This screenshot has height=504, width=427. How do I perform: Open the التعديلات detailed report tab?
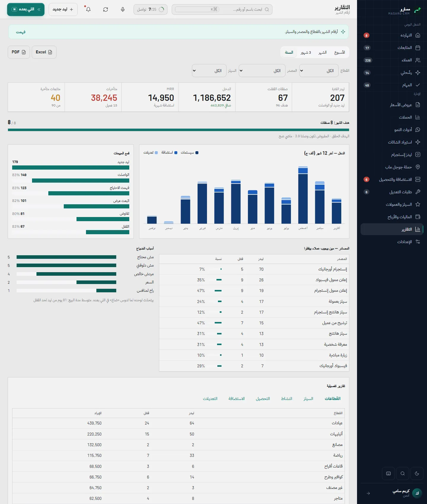210,399
